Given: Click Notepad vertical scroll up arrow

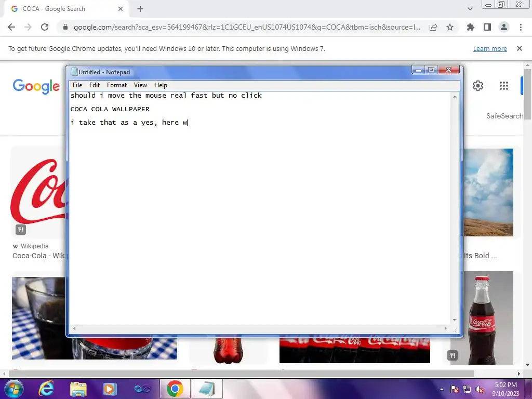Looking at the screenshot, I should pos(455,97).
